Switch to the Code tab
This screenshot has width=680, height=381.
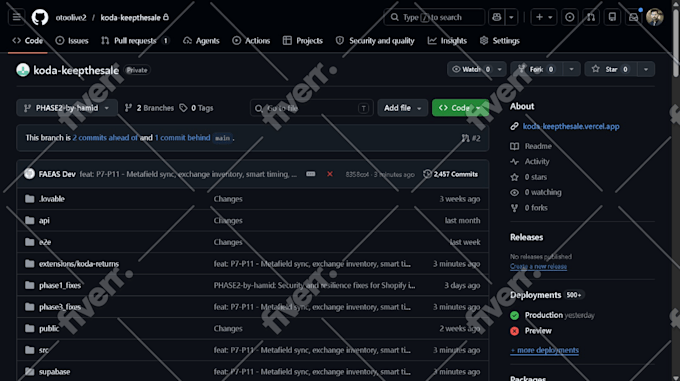28,41
